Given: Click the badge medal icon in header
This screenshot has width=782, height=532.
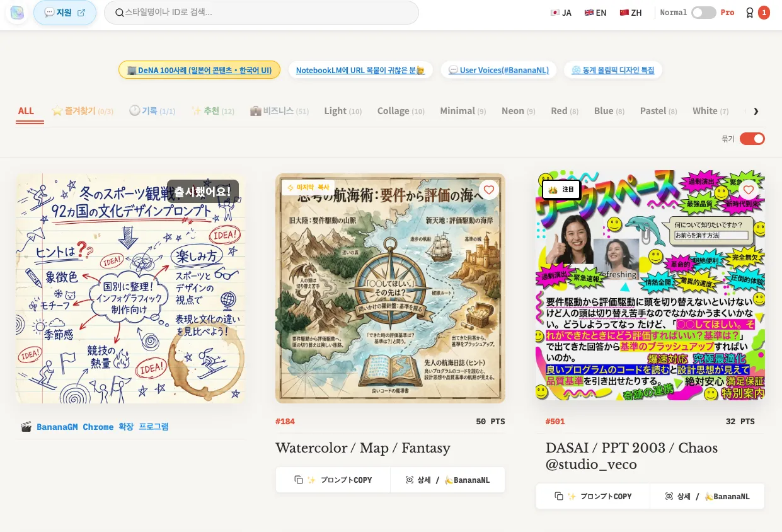Looking at the screenshot, I should [x=749, y=13].
